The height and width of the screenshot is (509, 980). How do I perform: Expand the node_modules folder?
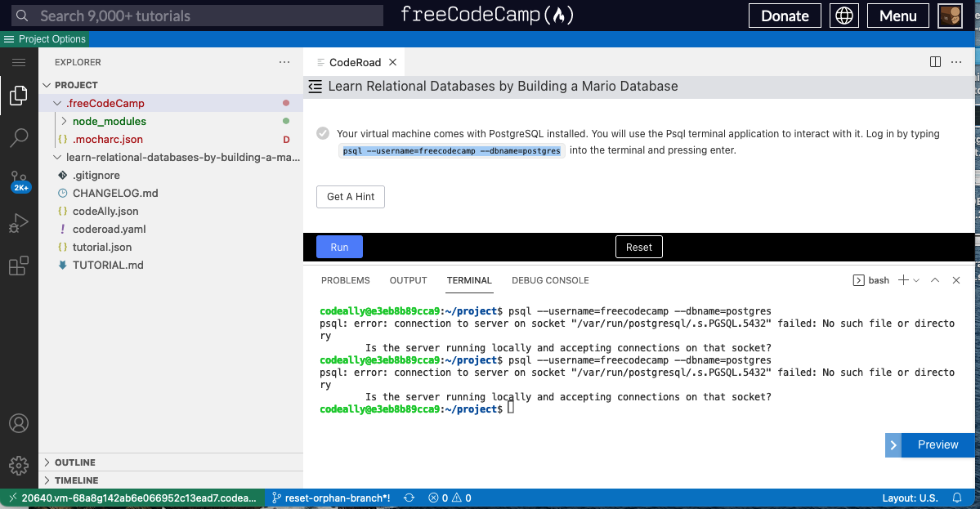(x=65, y=121)
